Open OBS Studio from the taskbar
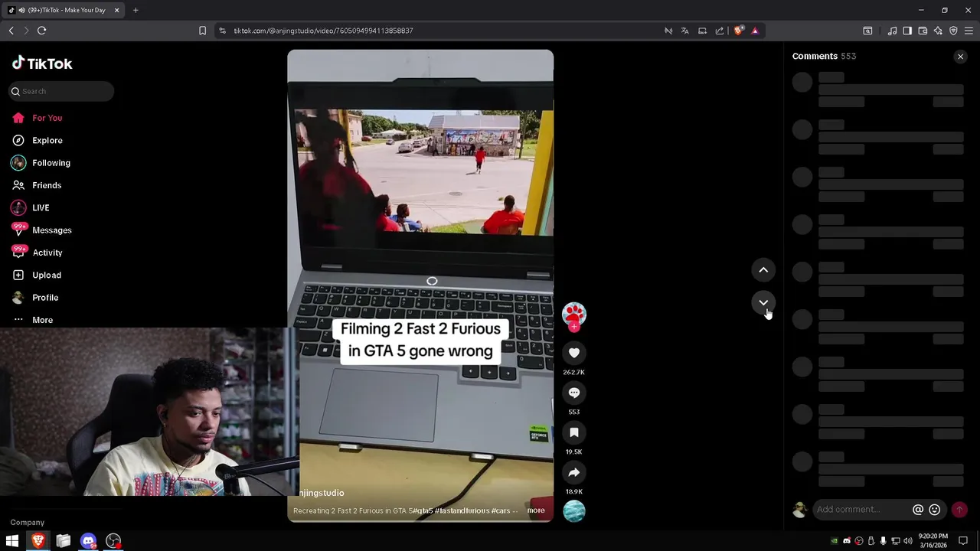Screen dimensions: 980x551 pyautogui.click(x=113, y=541)
